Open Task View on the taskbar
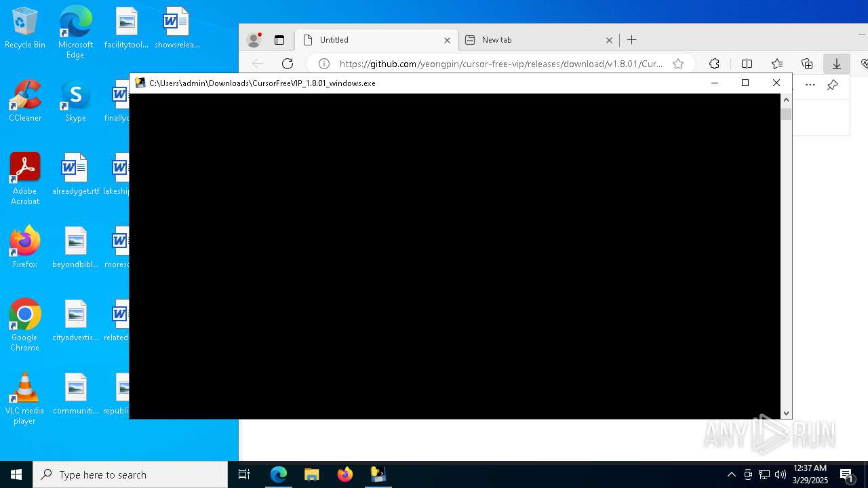868x488 pixels. coord(244,474)
